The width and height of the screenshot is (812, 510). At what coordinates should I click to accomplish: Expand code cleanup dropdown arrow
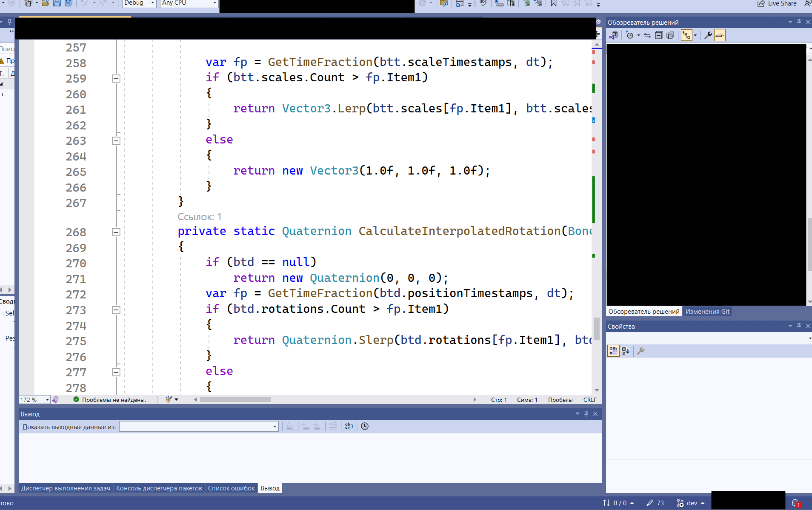click(x=176, y=399)
